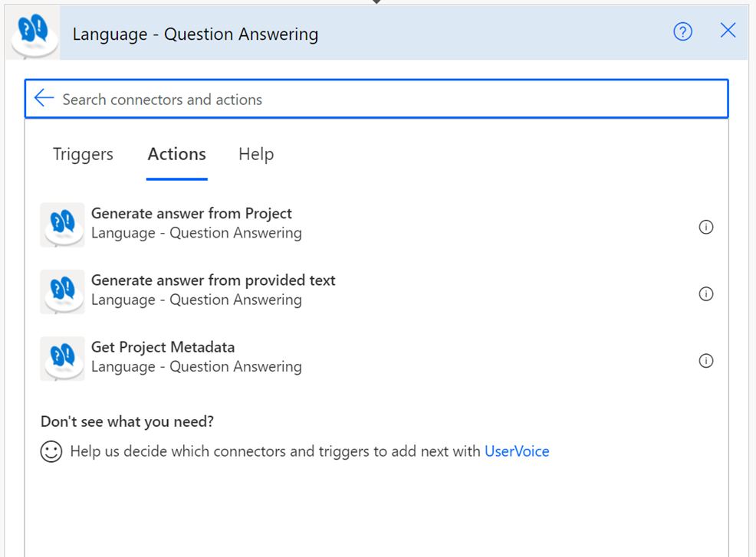
Task: Select the Actions tab
Action: pyautogui.click(x=177, y=154)
